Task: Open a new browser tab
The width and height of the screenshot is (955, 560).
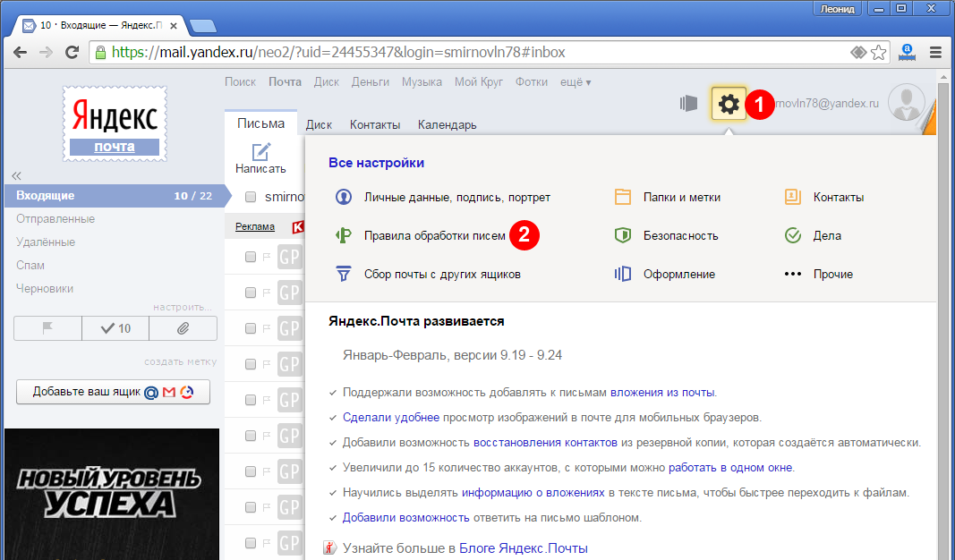Action: 203,26
